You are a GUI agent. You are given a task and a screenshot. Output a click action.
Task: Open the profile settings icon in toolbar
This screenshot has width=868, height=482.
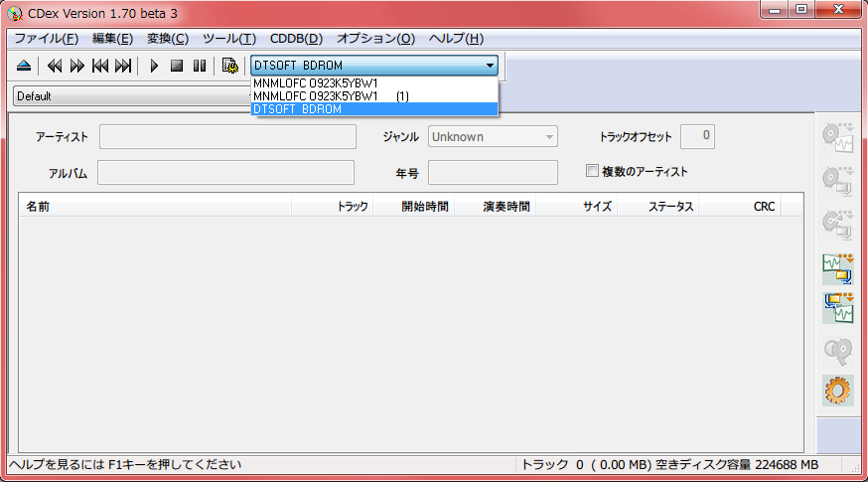[229, 66]
